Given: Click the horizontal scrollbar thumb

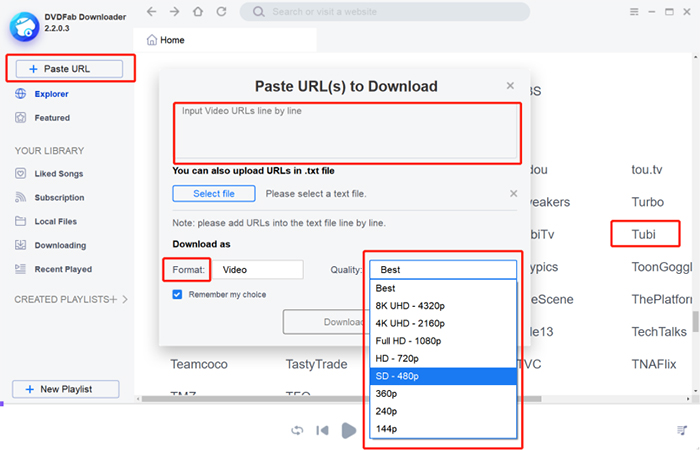Looking at the screenshot, I should pos(342,399).
